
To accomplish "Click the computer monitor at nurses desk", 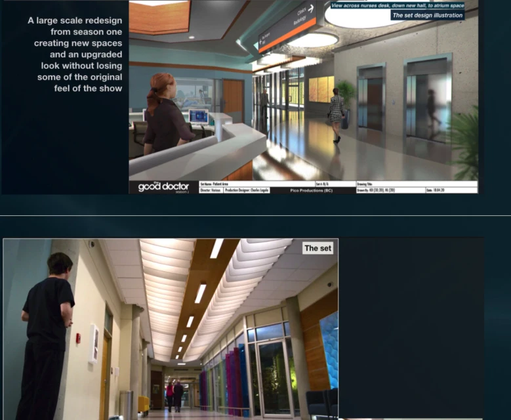I will [198, 117].
